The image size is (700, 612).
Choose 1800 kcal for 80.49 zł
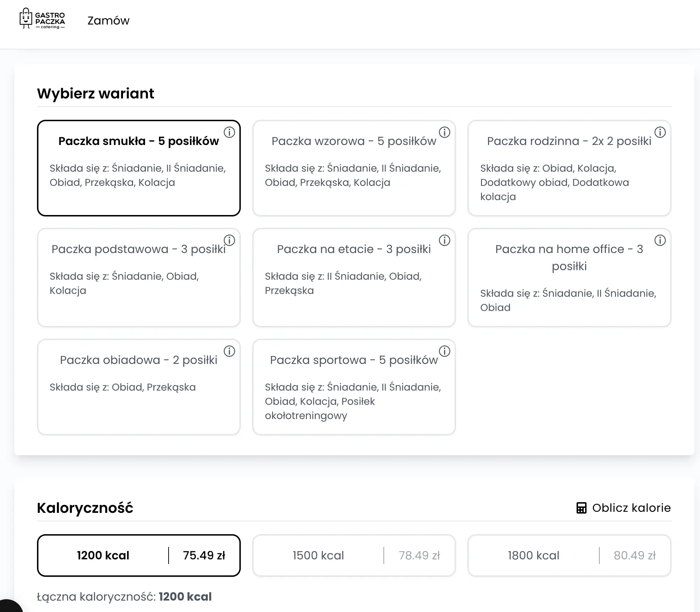click(569, 555)
